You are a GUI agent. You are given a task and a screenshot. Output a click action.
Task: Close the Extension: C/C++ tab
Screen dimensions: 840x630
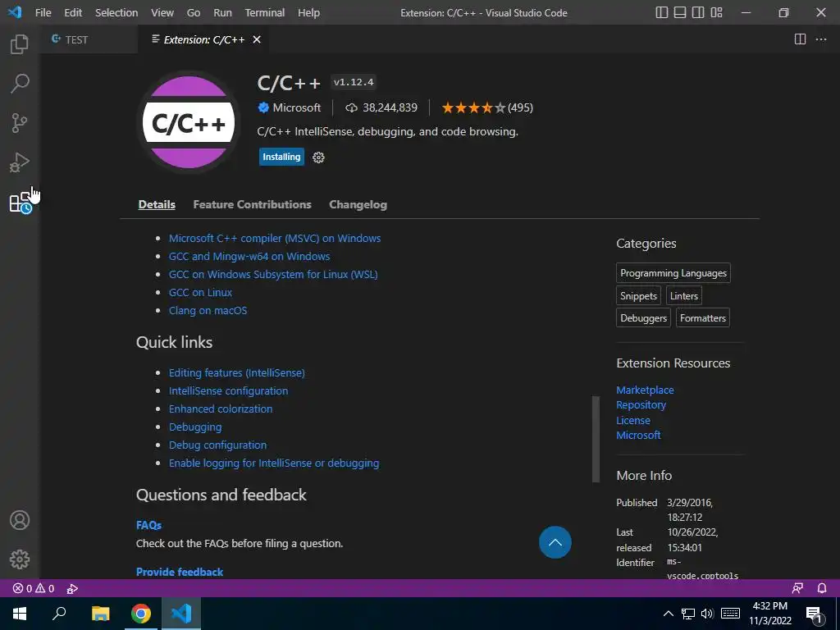(x=257, y=39)
